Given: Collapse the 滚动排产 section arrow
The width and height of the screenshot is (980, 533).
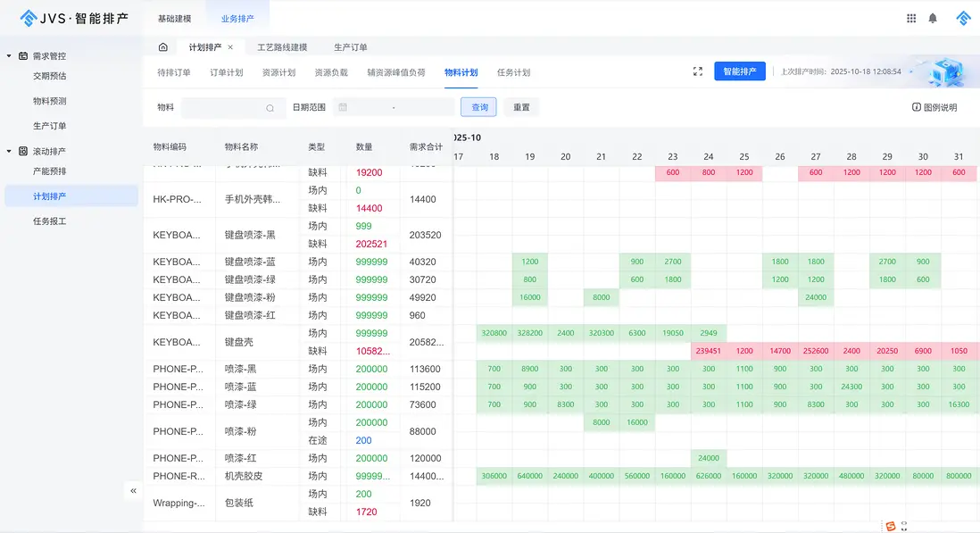Looking at the screenshot, I should coord(9,151).
